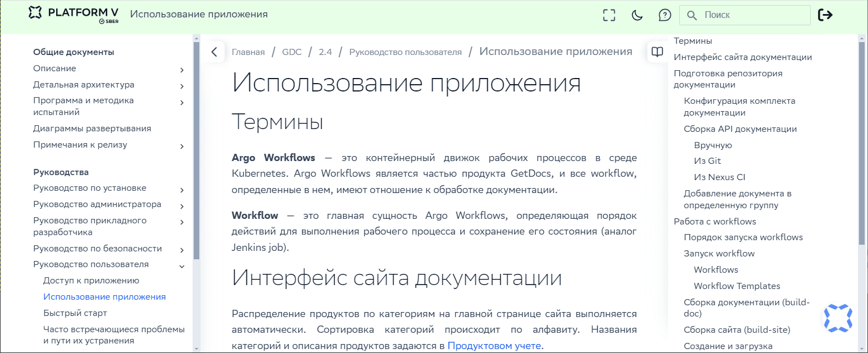The width and height of the screenshot is (868, 353).
Task: Click the floating Platform V icon
Action: tap(837, 318)
